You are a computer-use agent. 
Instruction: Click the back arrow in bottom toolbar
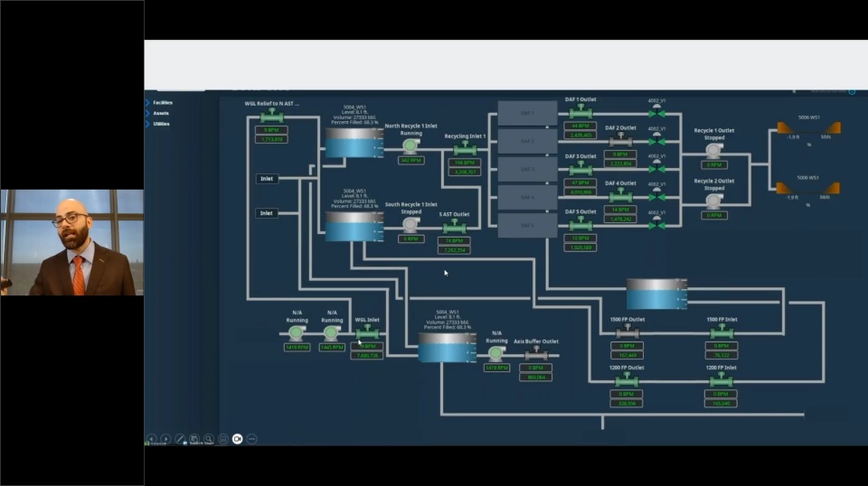(151, 439)
